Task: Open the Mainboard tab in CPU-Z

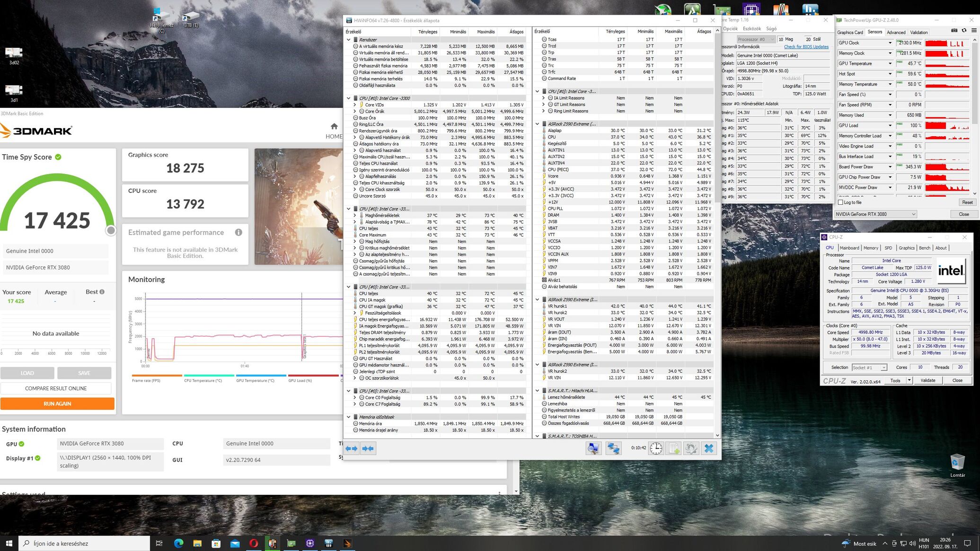Action: coord(849,248)
